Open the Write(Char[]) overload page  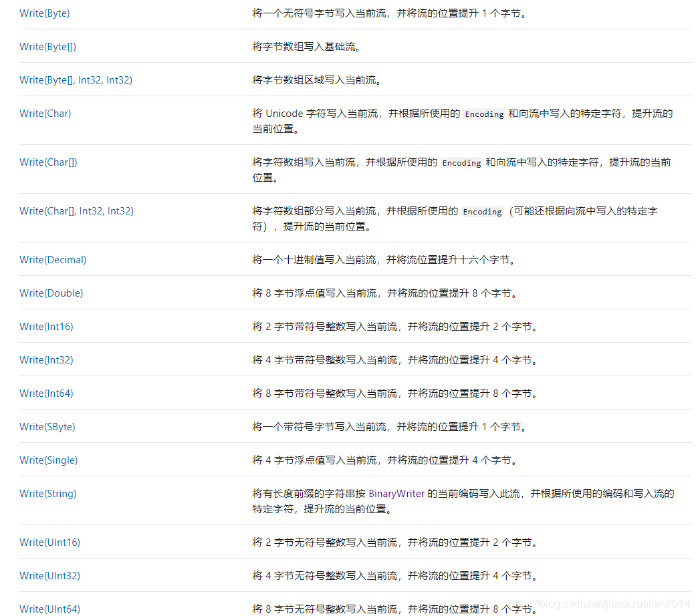click(x=47, y=162)
